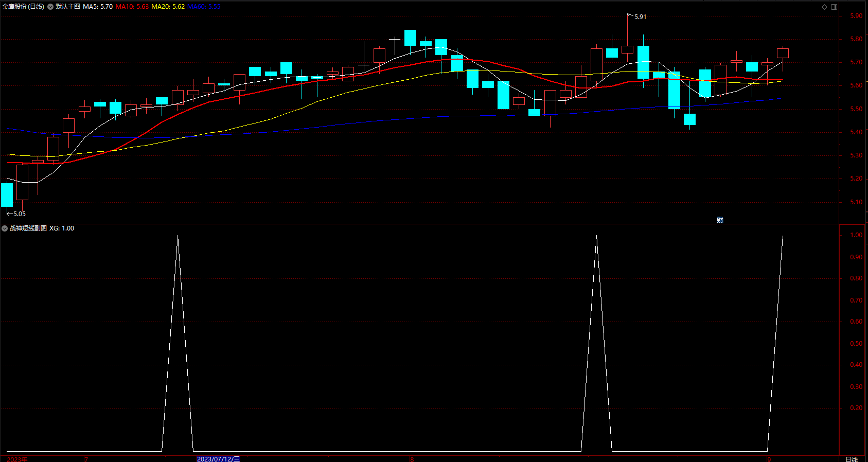Click the 5.90 price axis label

pos(856,16)
